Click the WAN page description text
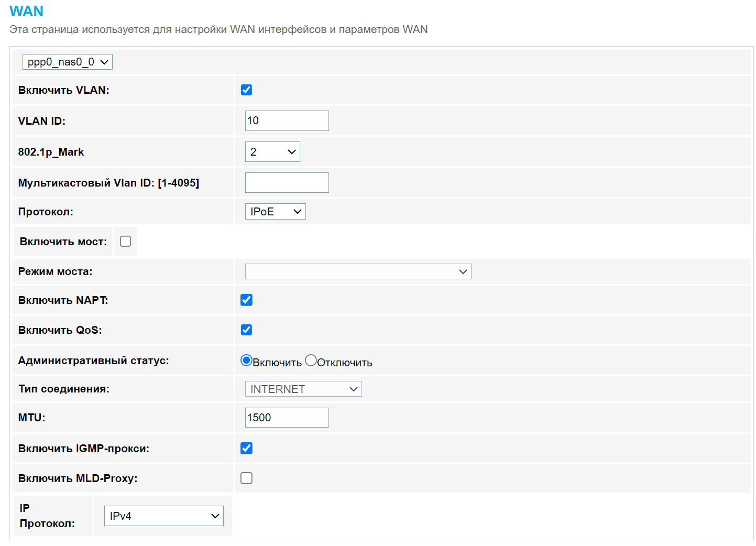This screenshot has width=756, height=546. (218, 29)
